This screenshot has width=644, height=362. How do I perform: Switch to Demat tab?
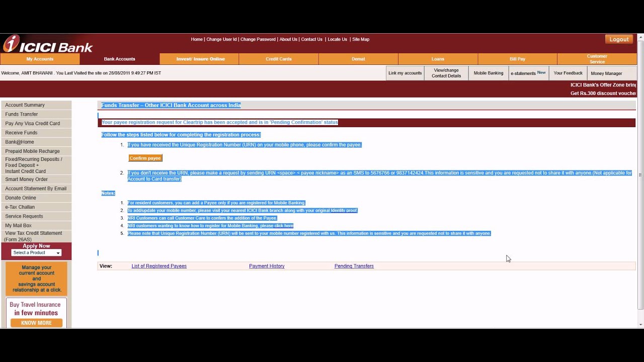(358, 59)
